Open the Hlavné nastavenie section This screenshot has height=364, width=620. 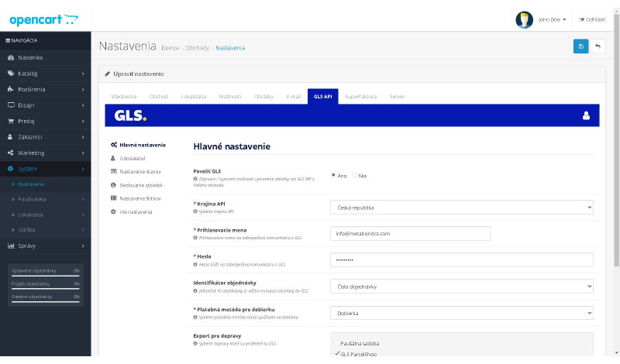pos(138,145)
